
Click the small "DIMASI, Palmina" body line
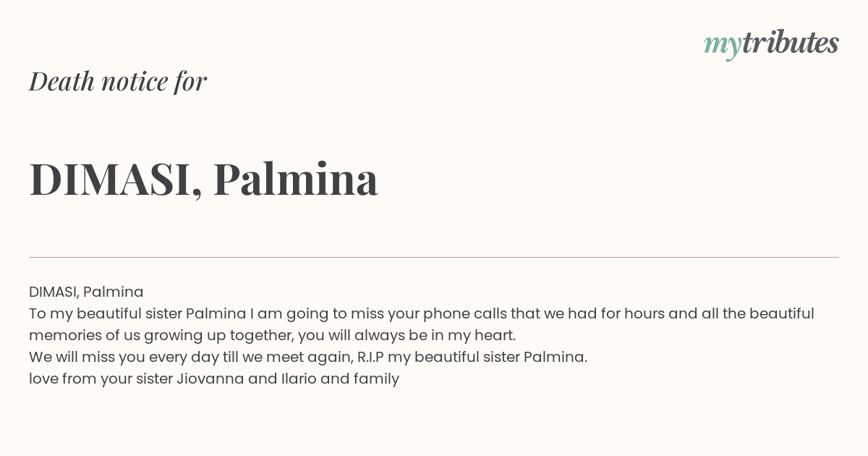point(86,292)
